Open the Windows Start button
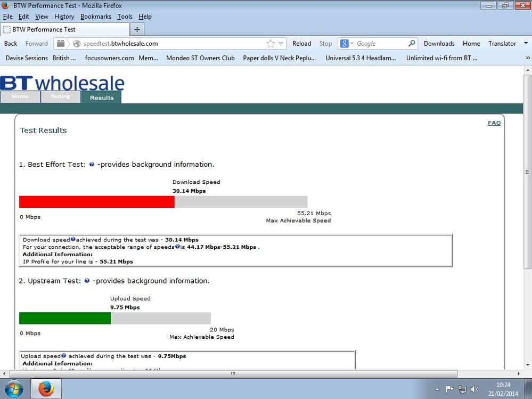This screenshot has width=532, height=399. (x=13, y=389)
